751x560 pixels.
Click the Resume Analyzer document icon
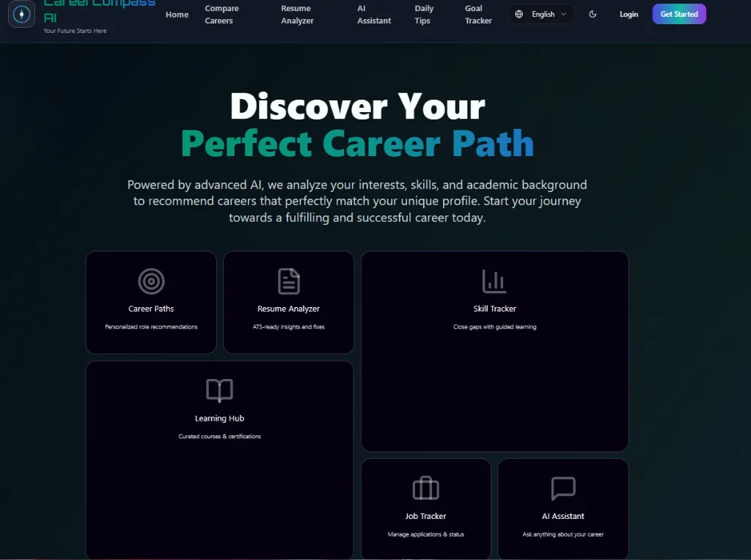[288, 280]
